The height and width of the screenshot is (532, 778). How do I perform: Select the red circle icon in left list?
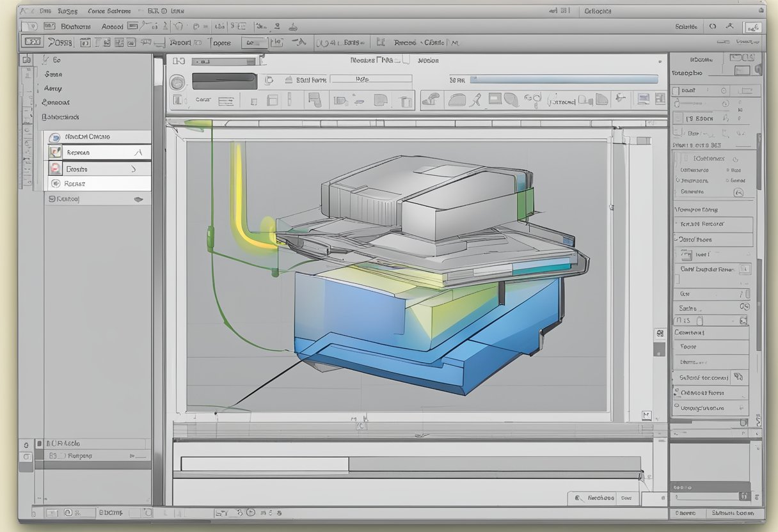click(x=56, y=169)
